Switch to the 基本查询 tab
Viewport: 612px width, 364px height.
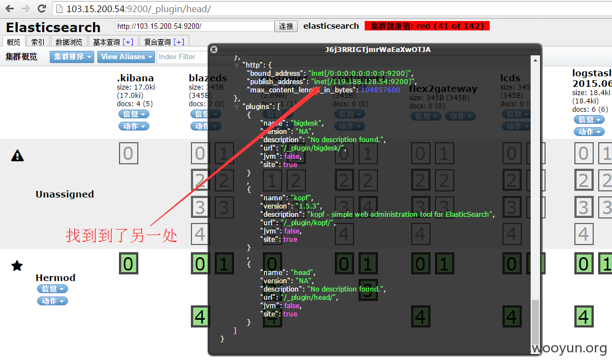point(107,41)
